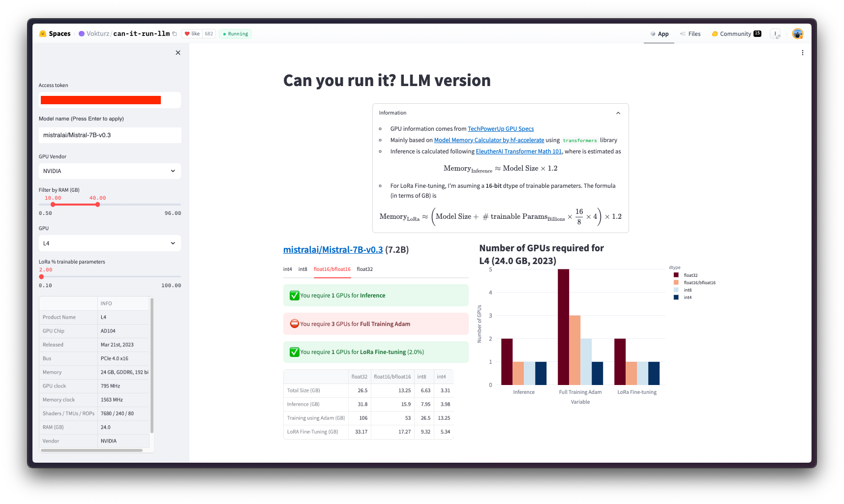Screen dimensions: 844x504
Task: Open Model Memory Calculator by hf-accelerate link
Action: 489,140
